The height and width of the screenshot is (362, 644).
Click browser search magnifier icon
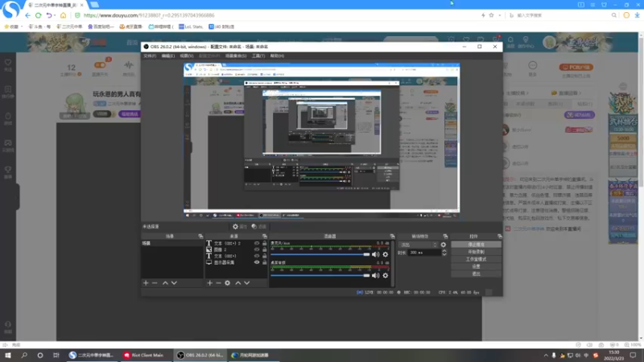point(614,15)
